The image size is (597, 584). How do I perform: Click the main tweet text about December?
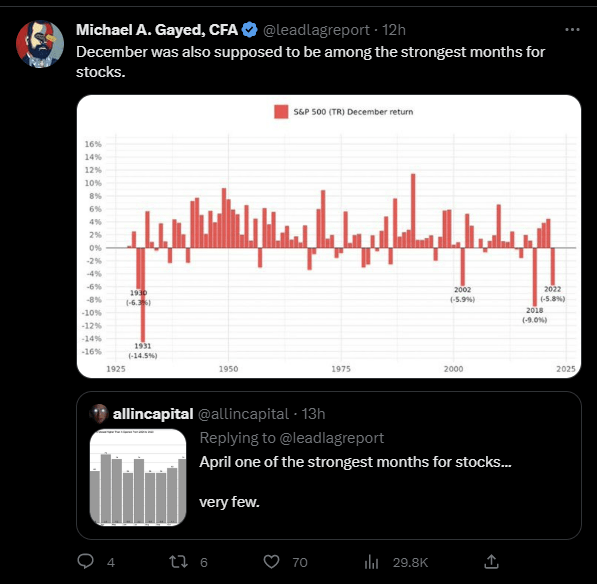click(310, 62)
